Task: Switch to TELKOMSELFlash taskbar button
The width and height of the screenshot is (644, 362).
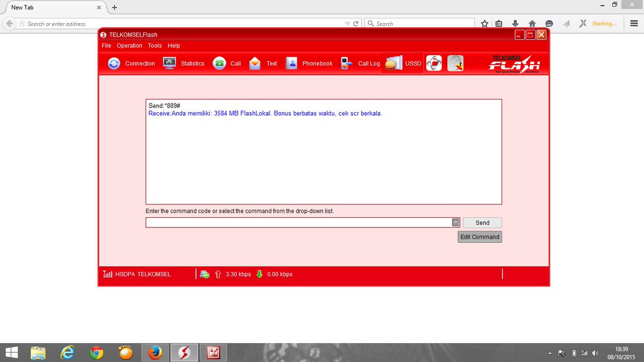Action: pyautogui.click(x=184, y=352)
